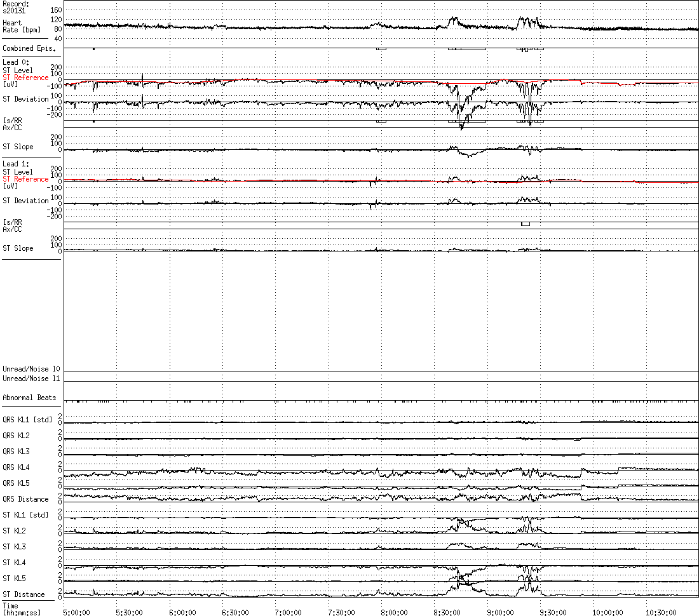
Task: Click the Unread/Noise 10 row label
Action: [x=31, y=369]
